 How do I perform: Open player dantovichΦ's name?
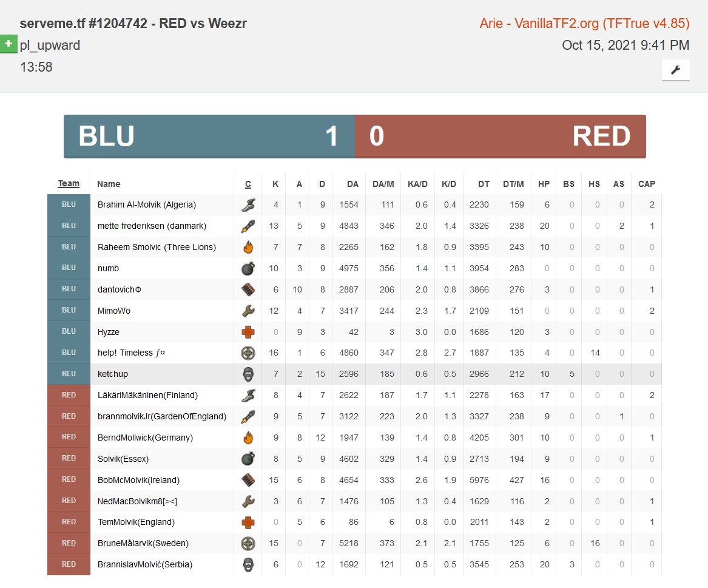point(120,289)
